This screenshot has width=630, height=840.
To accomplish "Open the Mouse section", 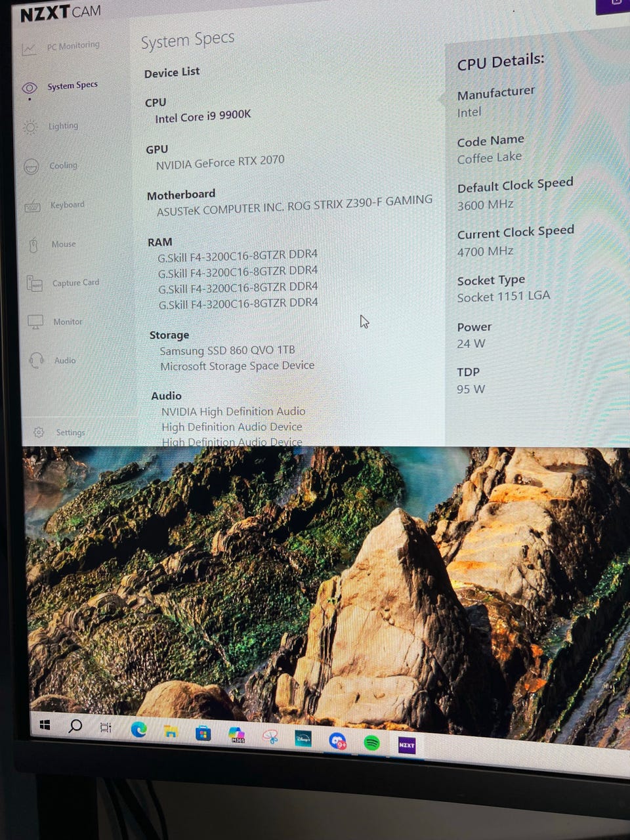I will coord(64,244).
